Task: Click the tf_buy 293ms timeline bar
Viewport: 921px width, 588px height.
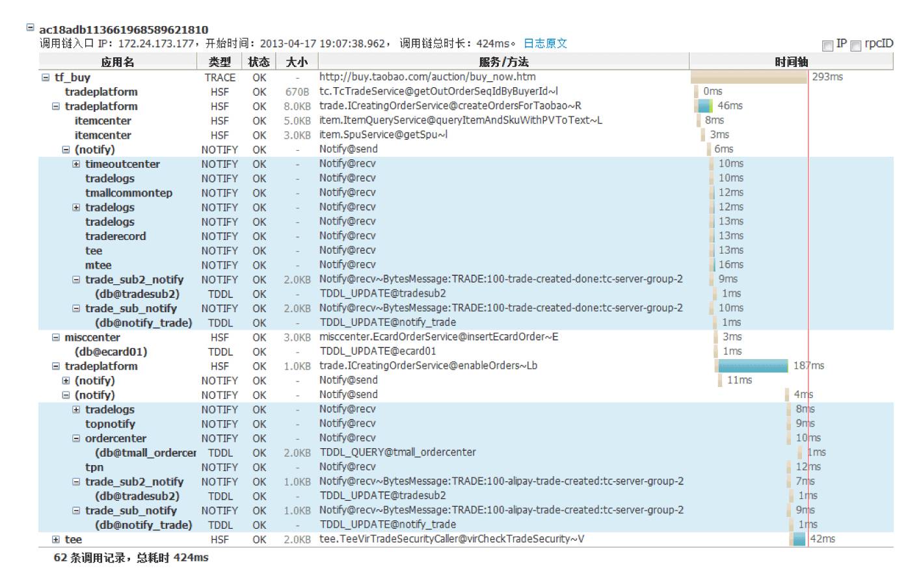Action: [x=749, y=77]
